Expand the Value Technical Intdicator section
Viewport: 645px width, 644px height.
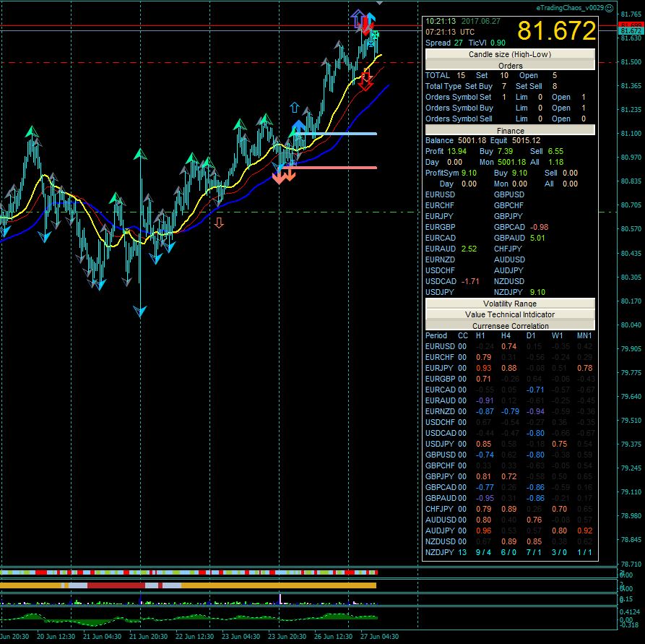click(510, 314)
